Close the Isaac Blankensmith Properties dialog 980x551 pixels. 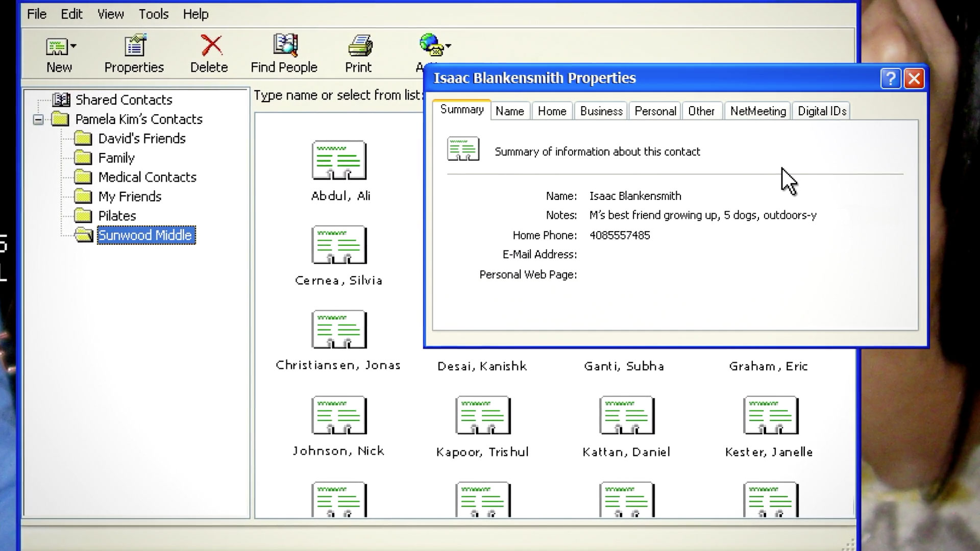point(914,79)
